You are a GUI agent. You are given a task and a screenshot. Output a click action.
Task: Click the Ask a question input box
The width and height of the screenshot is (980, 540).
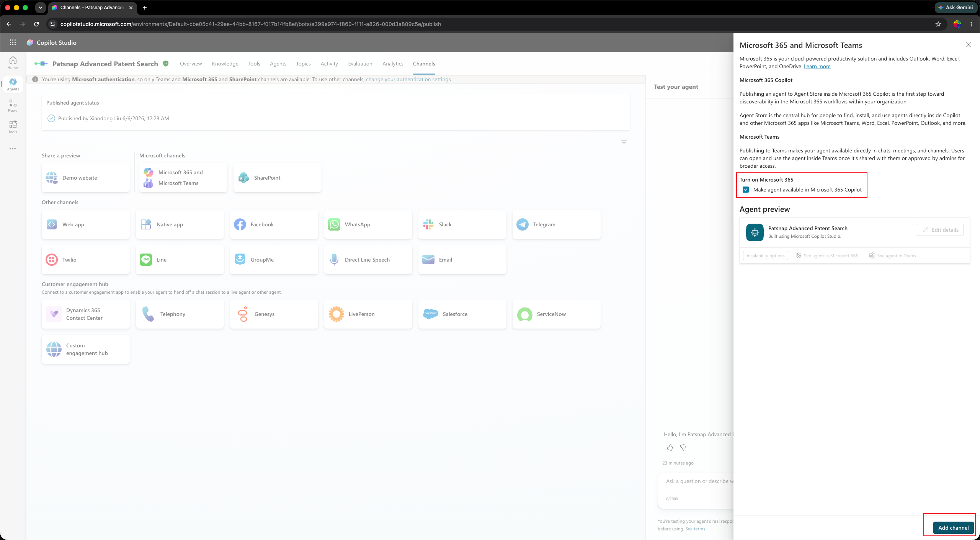pyautogui.click(x=696, y=490)
